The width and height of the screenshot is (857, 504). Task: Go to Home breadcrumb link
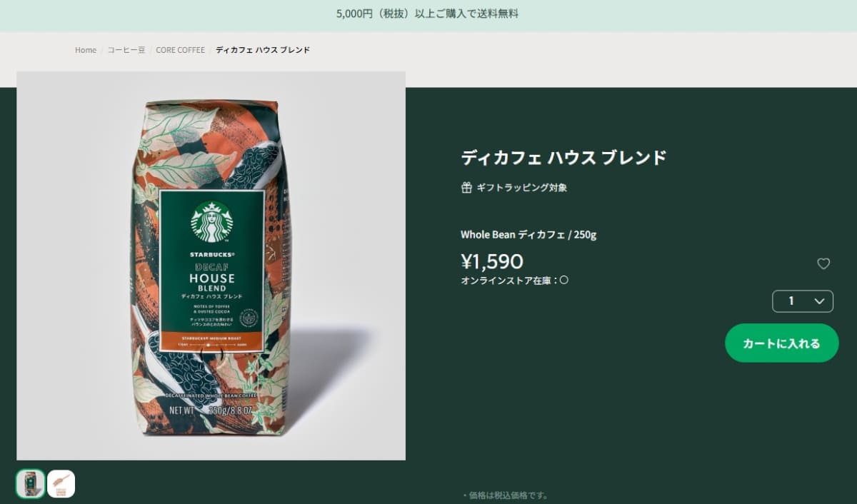click(x=86, y=50)
